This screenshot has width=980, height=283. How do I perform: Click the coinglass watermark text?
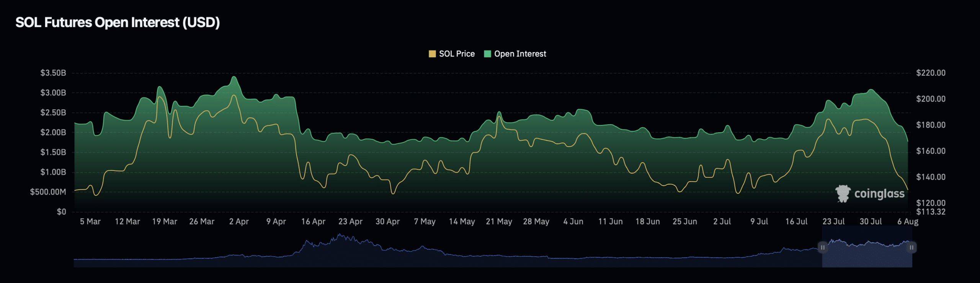coord(879,194)
